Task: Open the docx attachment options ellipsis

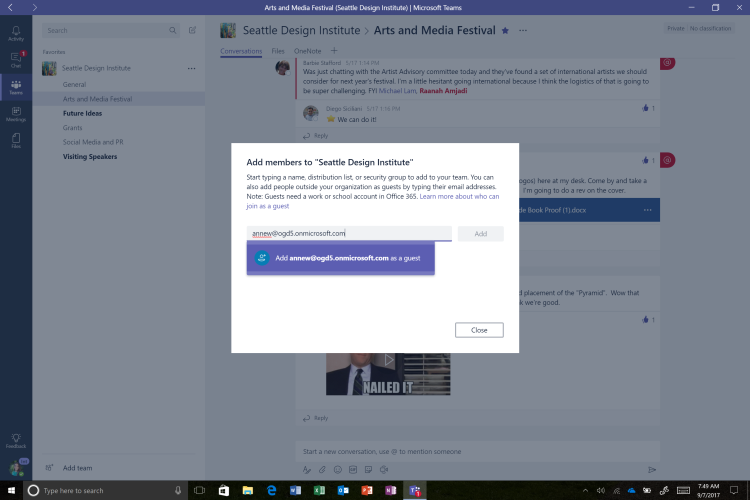Action: point(647,210)
